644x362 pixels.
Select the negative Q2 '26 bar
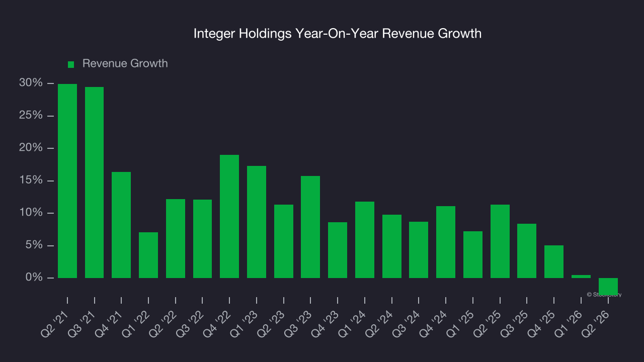tap(608, 287)
